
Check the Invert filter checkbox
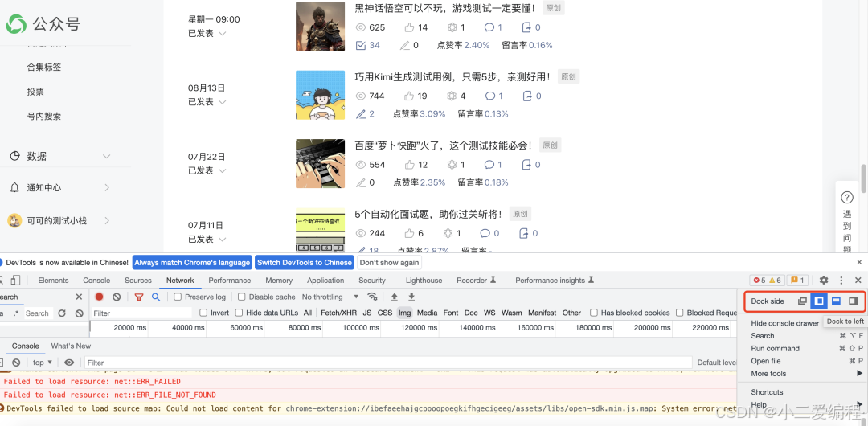203,313
